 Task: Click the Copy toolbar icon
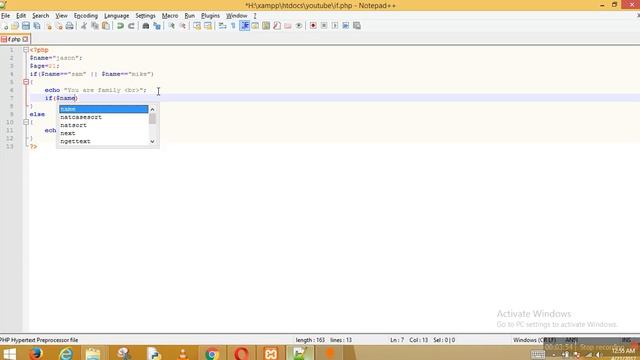(x=95, y=26)
